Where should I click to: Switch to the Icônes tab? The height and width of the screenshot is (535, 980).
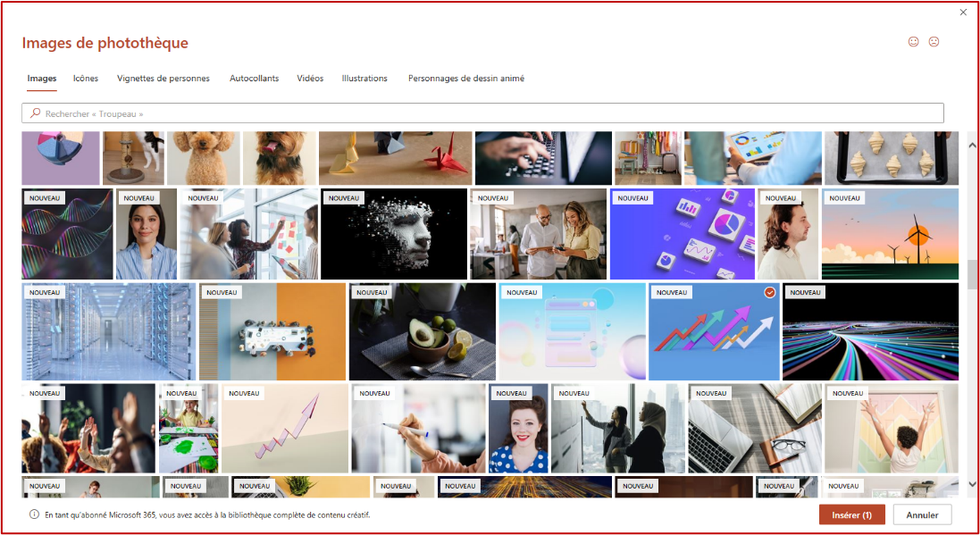point(86,78)
